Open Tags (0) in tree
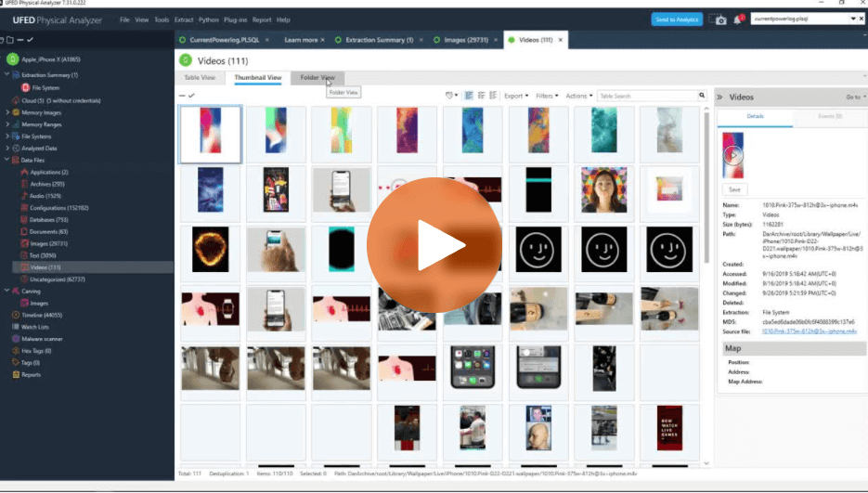Viewport: 868px width, 493px height. click(x=26, y=363)
